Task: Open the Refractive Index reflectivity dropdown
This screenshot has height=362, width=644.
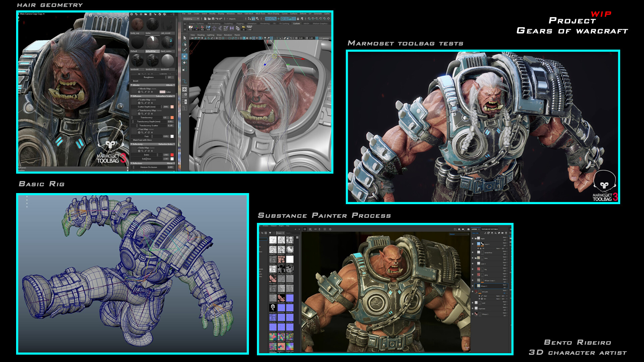Action: (x=166, y=144)
